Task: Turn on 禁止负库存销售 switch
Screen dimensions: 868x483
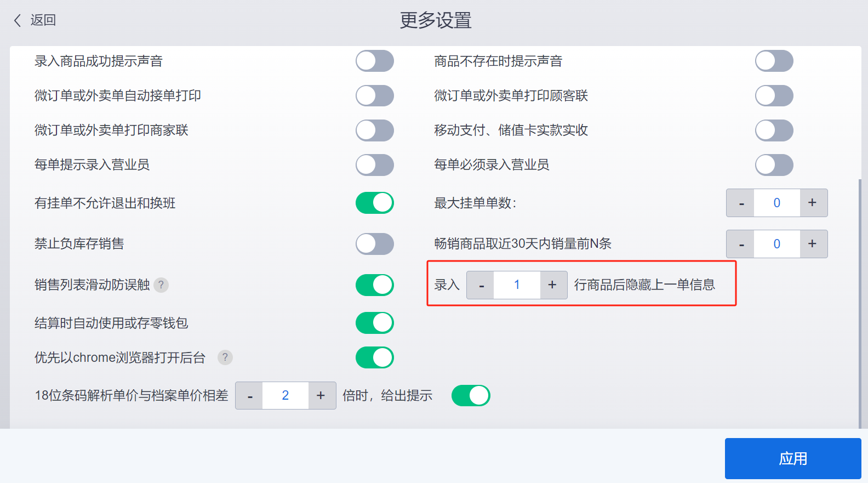Action: (x=375, y=244)
